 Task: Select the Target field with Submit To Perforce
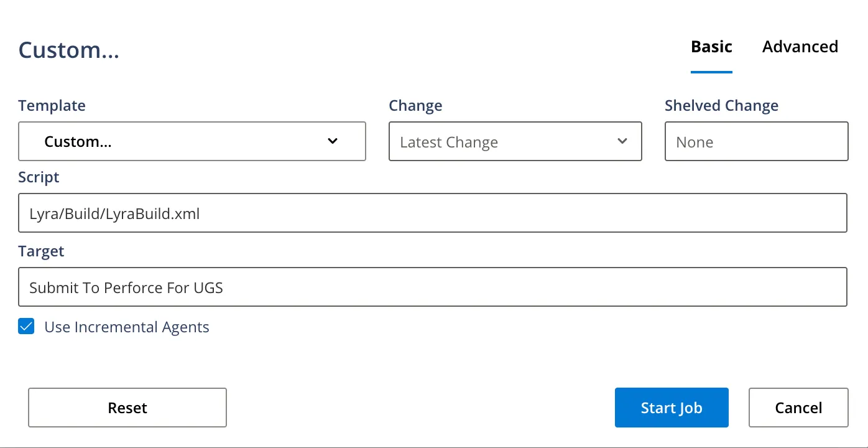[432, 287]
